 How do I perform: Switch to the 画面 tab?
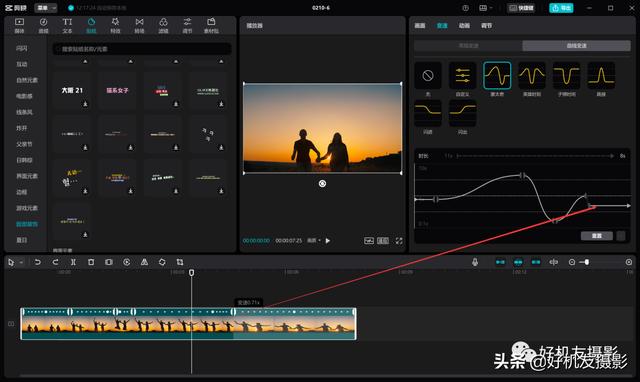420,25
